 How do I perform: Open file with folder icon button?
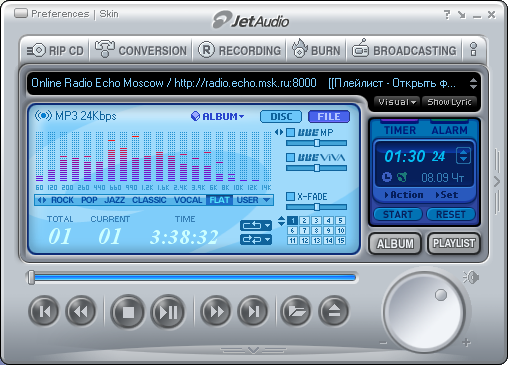[x=296, y=311]
